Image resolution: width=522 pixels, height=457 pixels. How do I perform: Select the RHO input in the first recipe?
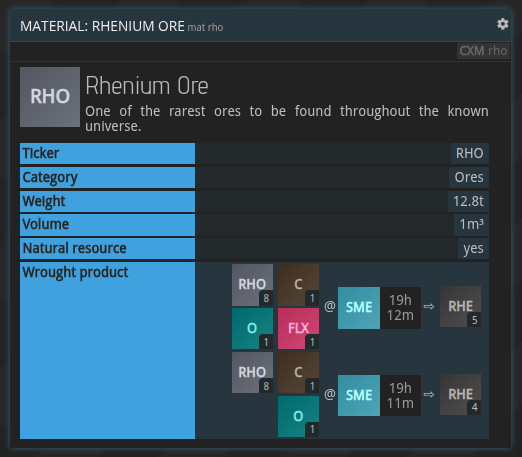[252, 285]
